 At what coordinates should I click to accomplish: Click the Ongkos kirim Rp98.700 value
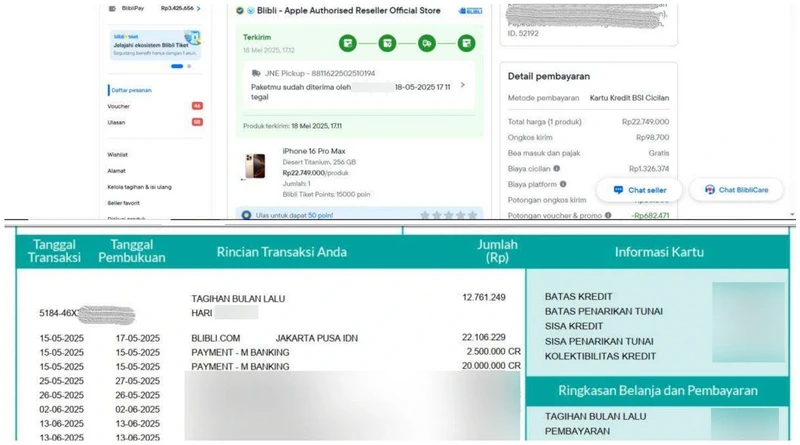(x=653, y=137)
